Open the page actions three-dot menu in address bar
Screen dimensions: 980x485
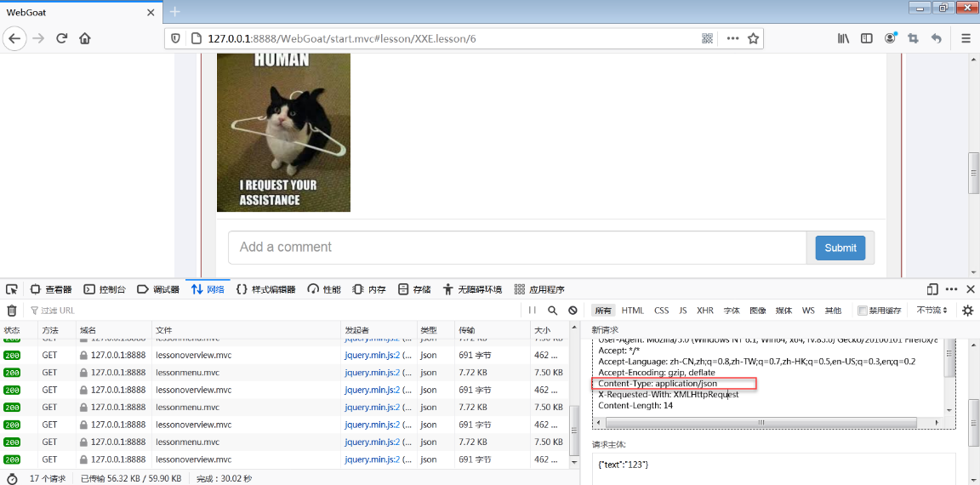[x=732, y=38]
